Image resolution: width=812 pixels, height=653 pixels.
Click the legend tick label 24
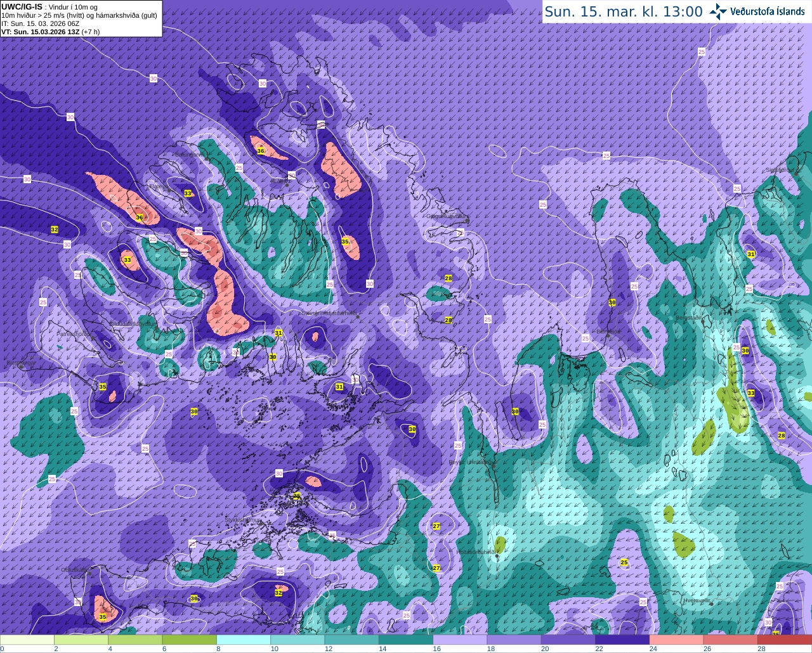[653, 649]
